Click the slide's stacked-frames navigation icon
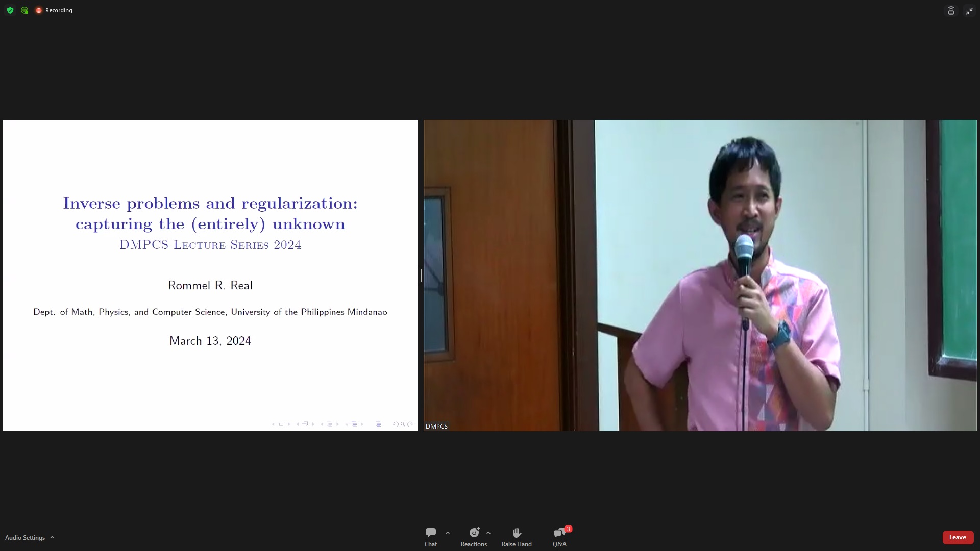The image size is (980, 551). 305,424
